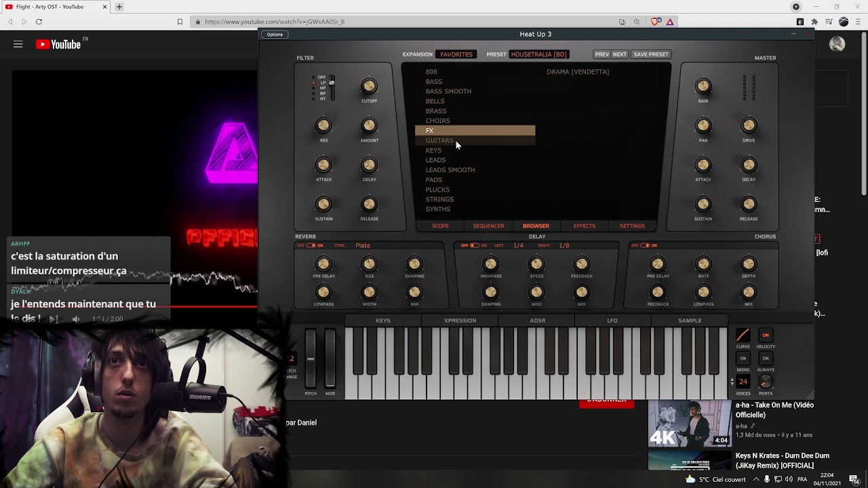Select the GUITARS category in the browser
868x488 pixels.
[475, 140]
